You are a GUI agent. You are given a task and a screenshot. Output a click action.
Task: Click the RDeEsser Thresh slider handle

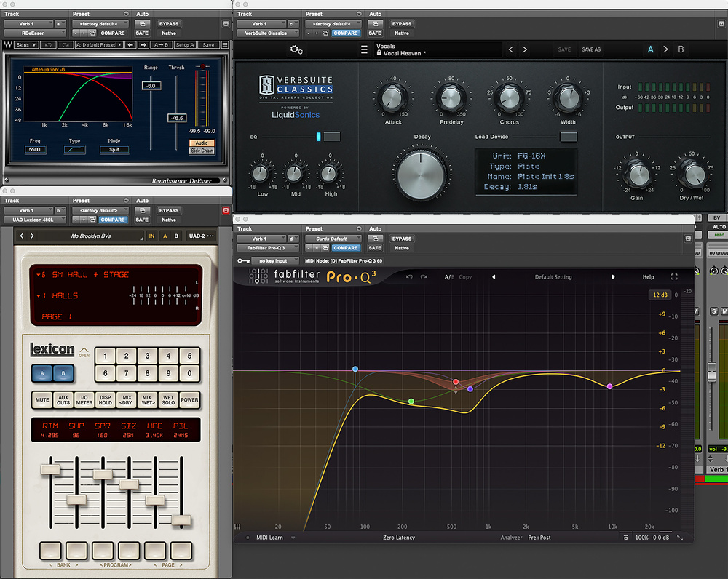[177, 118]
